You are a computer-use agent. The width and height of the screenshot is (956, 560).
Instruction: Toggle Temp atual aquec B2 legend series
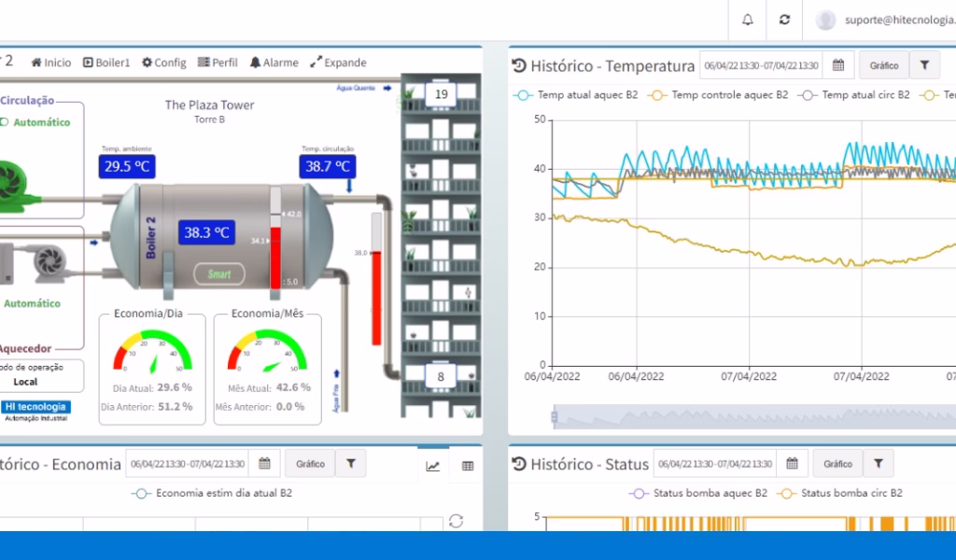[575, 95]
